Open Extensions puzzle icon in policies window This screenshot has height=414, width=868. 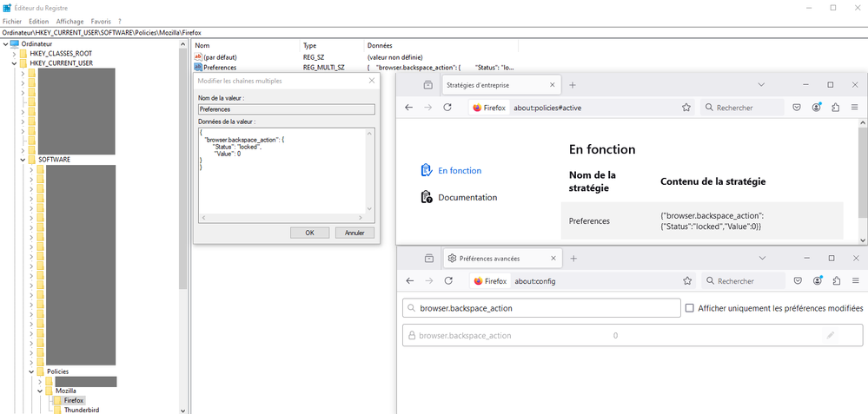click(836, 108)
